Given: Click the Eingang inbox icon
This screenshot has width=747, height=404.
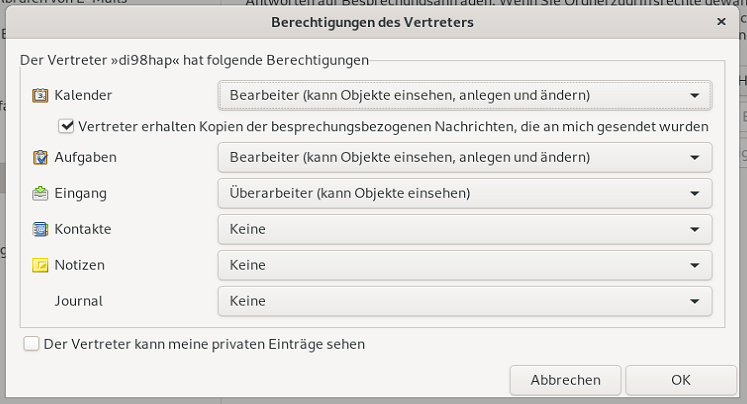Looking at the screenshot, I should coord(40,193).
